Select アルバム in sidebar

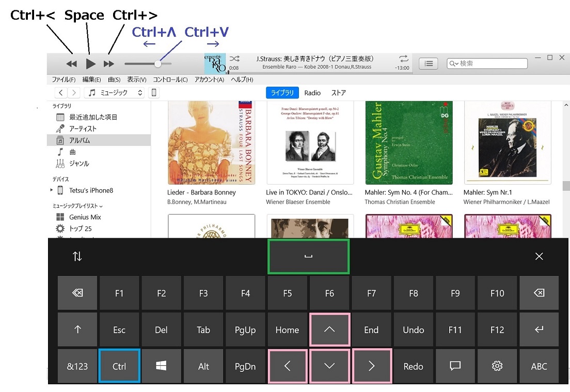(99, 141)
